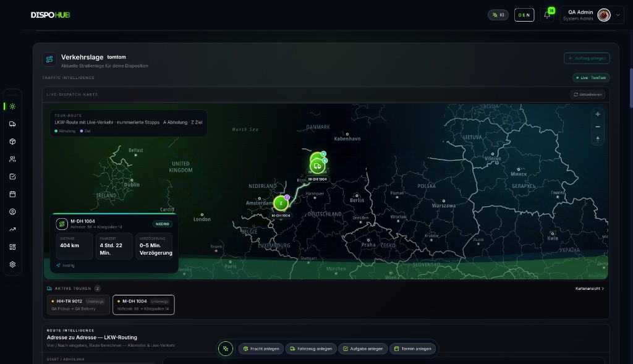Click the Berlin city label on map
The height and width of the screenshot is (364, 633).
357,200
